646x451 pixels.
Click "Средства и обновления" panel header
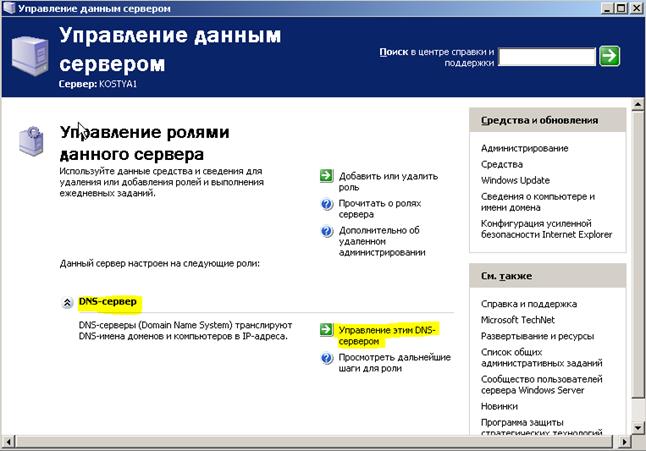click(548, 120)
